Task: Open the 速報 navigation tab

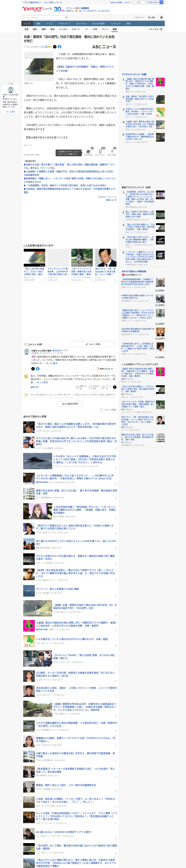Action: pyautogui.click(x=38, y=24)
